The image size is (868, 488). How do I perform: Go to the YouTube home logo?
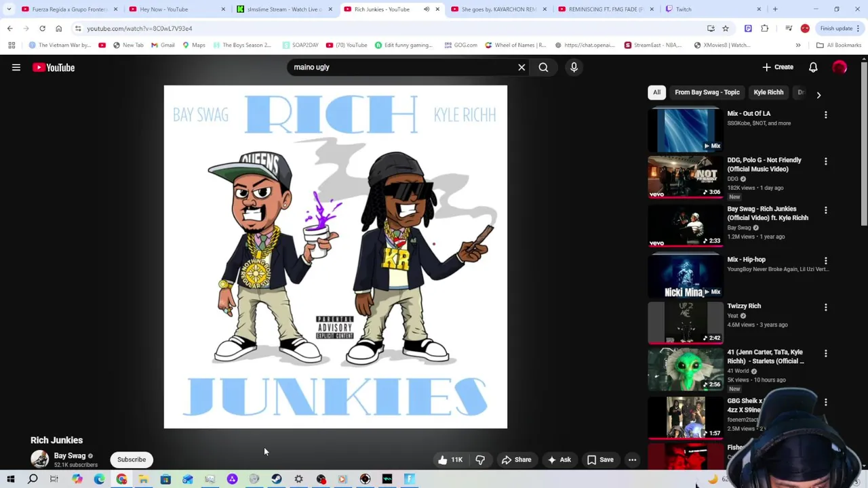tap(54, 67)
